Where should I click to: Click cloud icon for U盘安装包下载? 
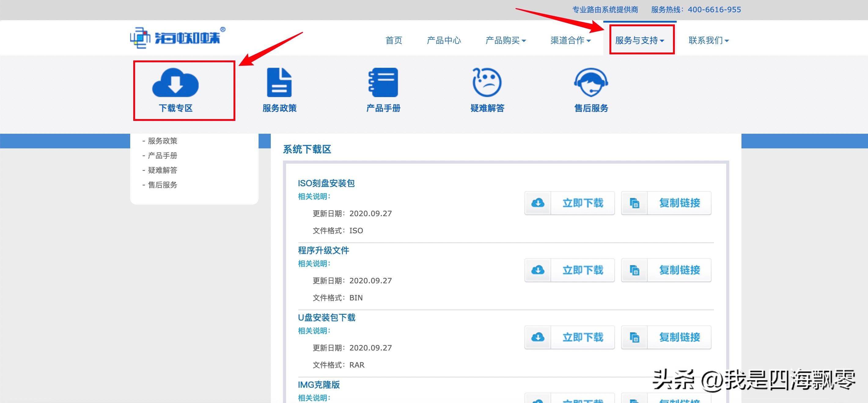coord(538,337)
